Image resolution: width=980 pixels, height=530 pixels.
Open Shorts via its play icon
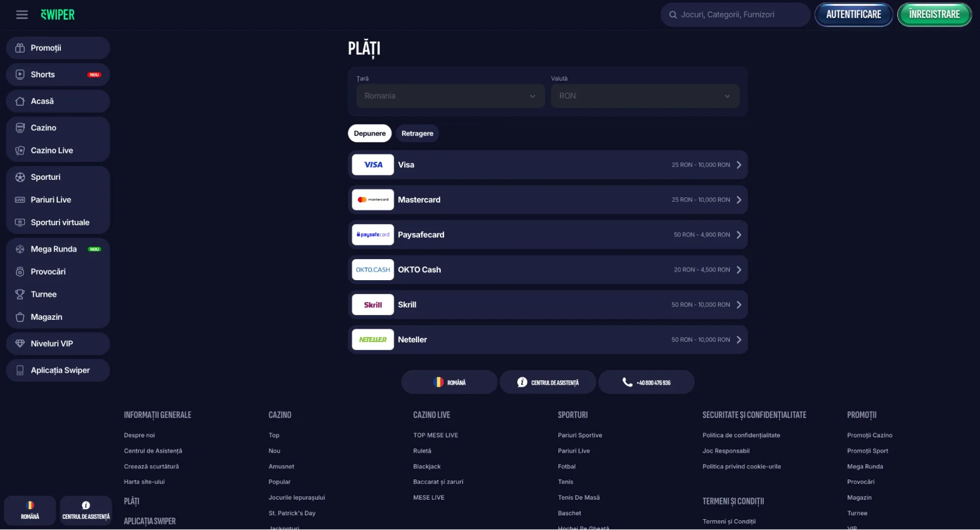pyautogui.click(x=20, y=74)
